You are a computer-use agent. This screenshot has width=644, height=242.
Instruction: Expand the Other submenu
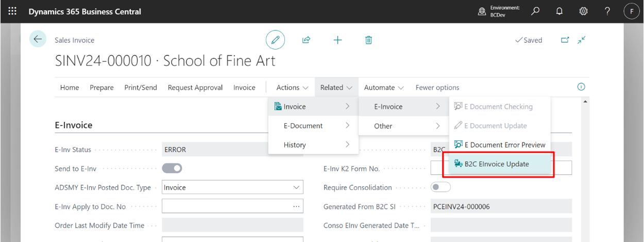coord(404,125)
